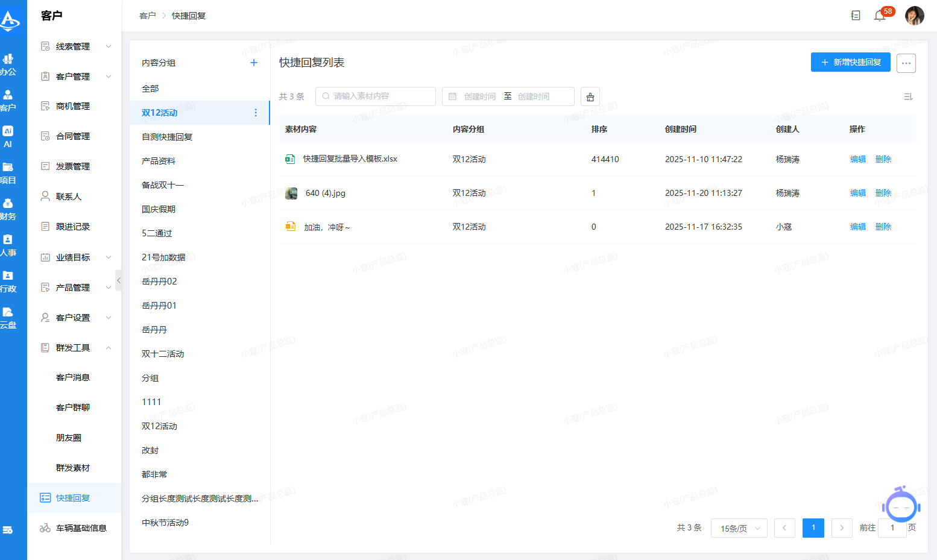Open the 15条/页 page size dropdown

point(739,528)
